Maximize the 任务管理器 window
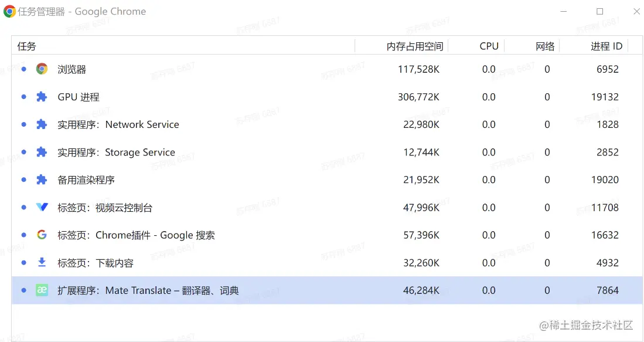Viewport: 644px width, 342px height. pos(599,12)
